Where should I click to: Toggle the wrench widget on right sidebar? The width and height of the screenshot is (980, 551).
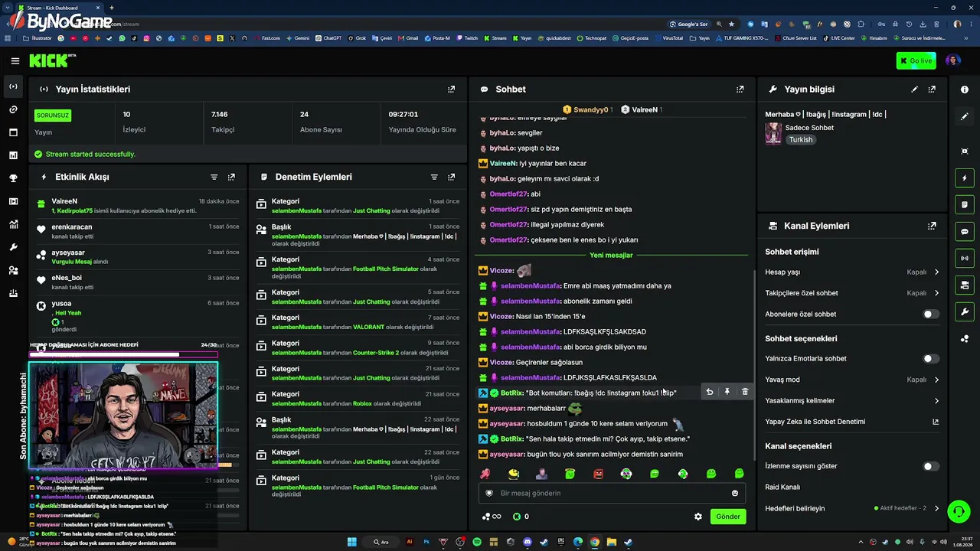965,311
